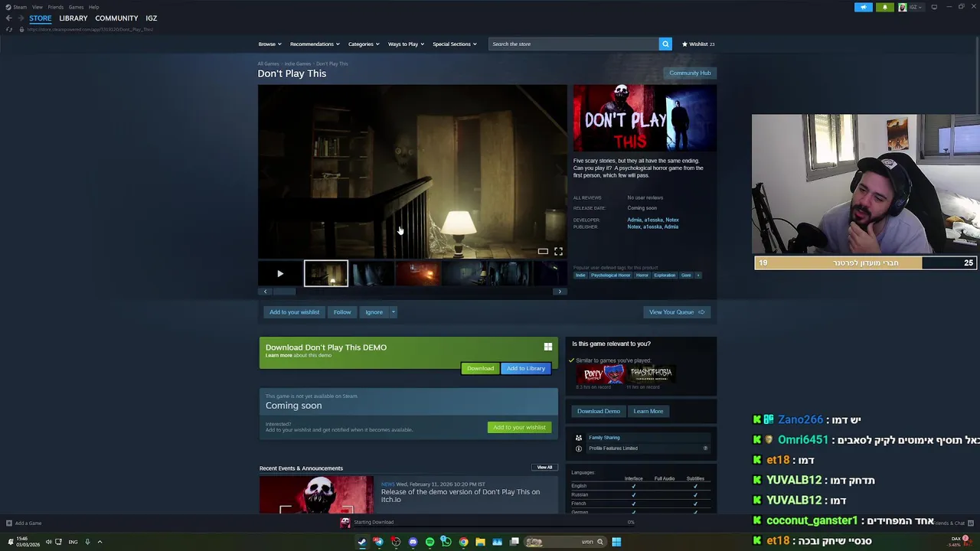Screen dimensions: 980x551
Task: Open the demo release announcement link
Action: [x=460, y=496]
